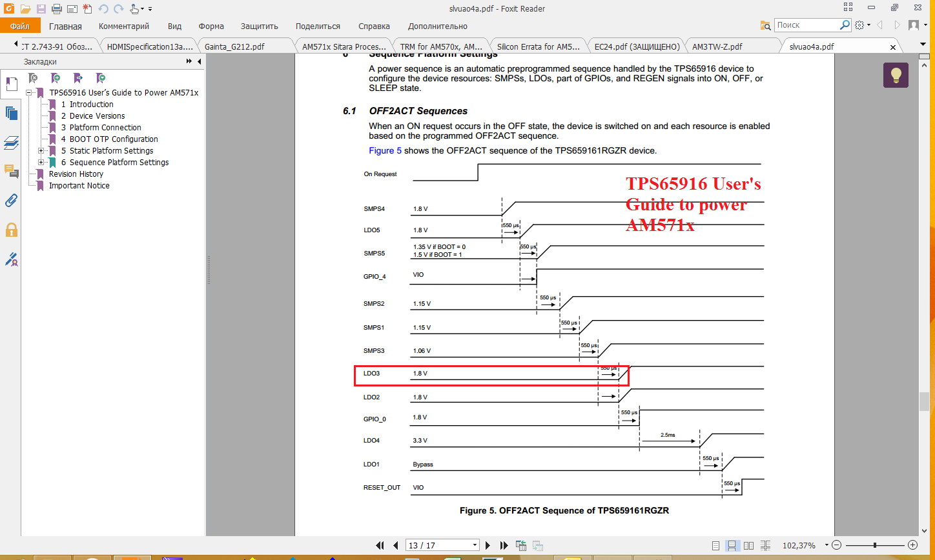Expand the 6 Sequence Platform Settings bookmark
The image size is (935, 560).
tap(41, 163)
